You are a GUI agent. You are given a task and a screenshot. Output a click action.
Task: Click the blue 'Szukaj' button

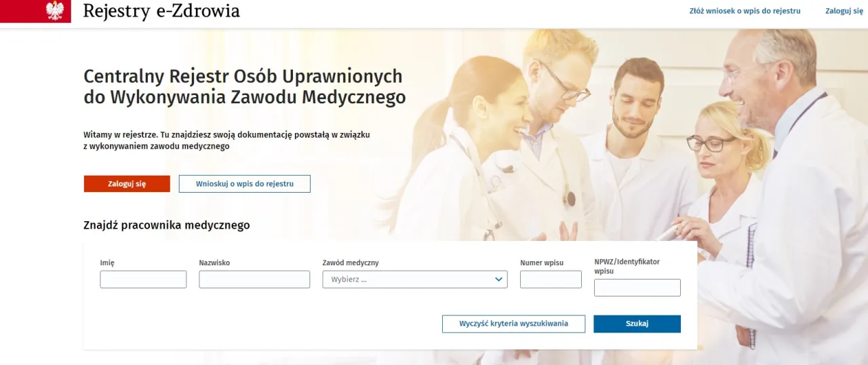[x=637, y=324]
